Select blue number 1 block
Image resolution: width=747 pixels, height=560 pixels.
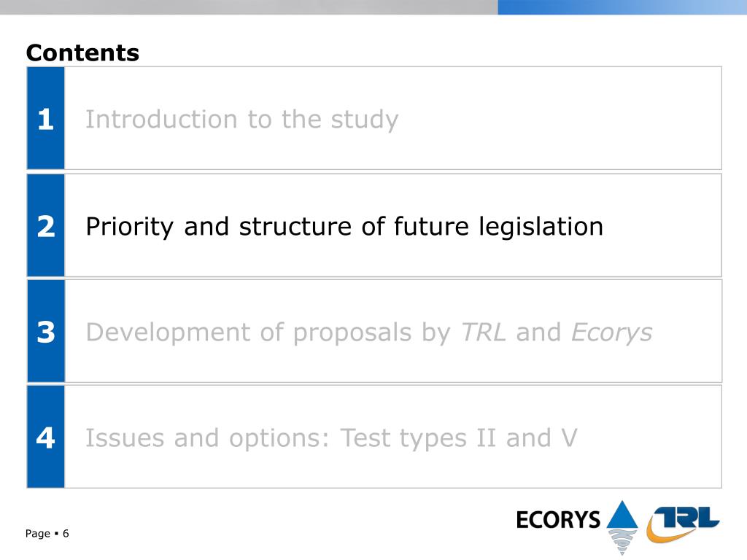(46, 118)
